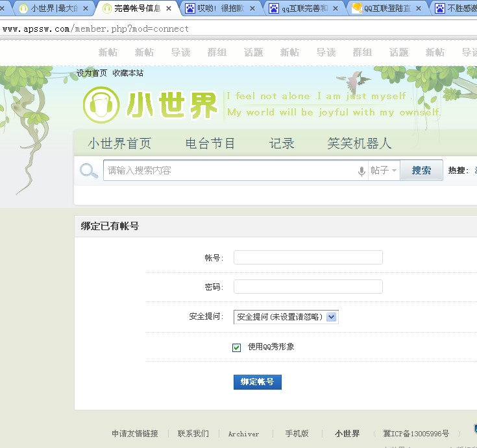The width and height of the screenshot is (477, 448).
Task: Click the magnifier search icon
Action: tap(88, 171)
